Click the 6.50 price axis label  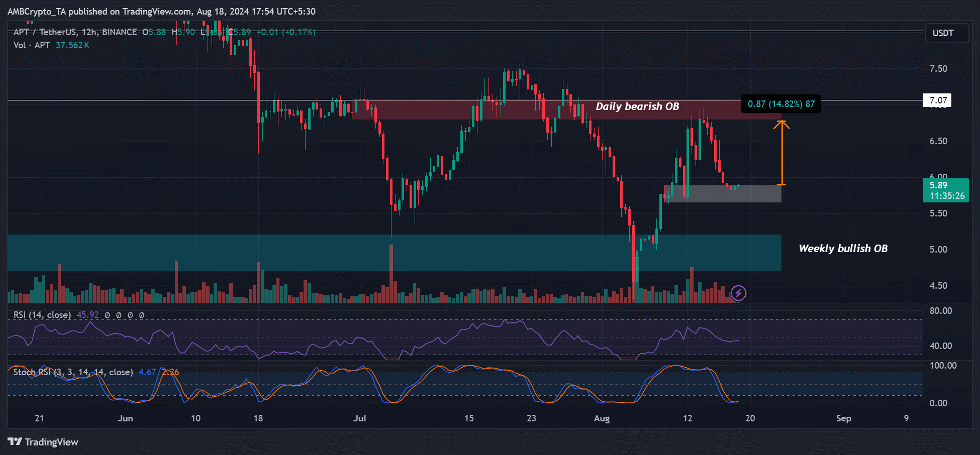click(x=938, y=141)
